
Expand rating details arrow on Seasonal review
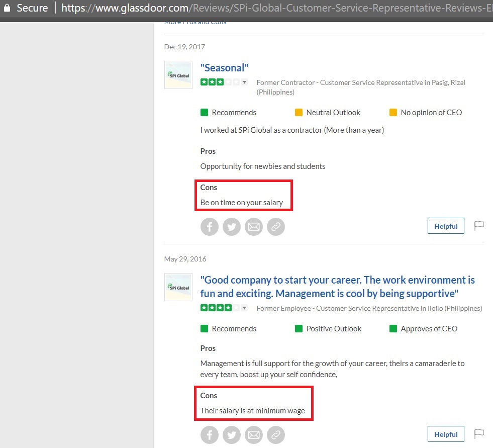tap(244, 82)
